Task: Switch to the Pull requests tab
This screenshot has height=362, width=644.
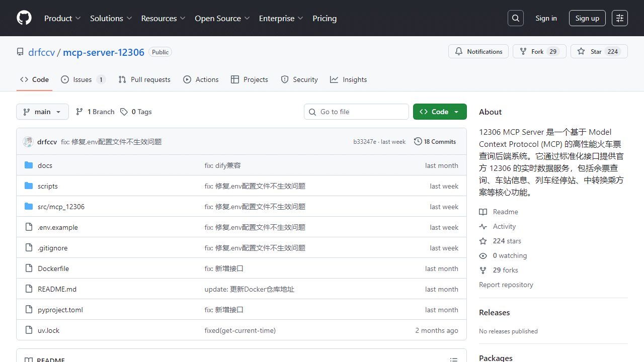Action: (x=144, y=79)
